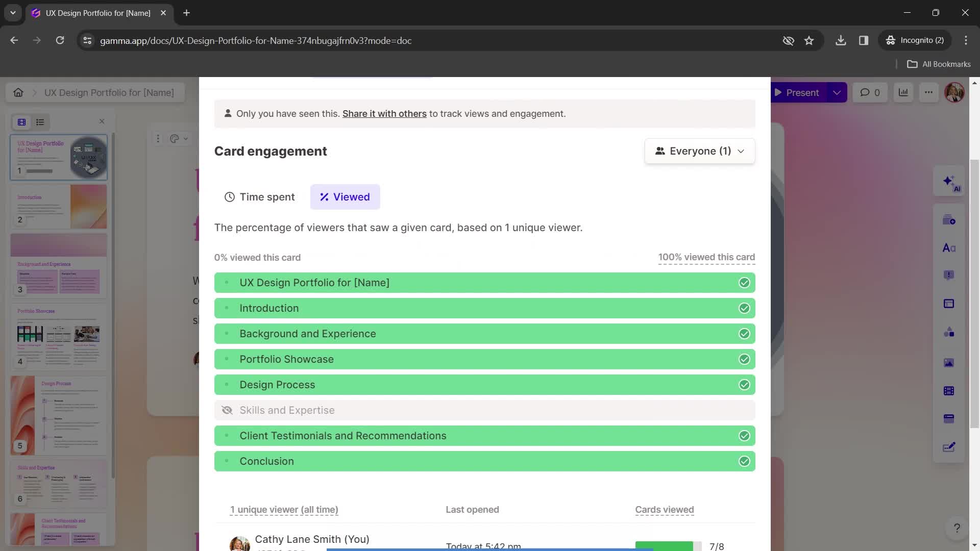
Task: Toggle browser side panel
Action: point(864,40)
